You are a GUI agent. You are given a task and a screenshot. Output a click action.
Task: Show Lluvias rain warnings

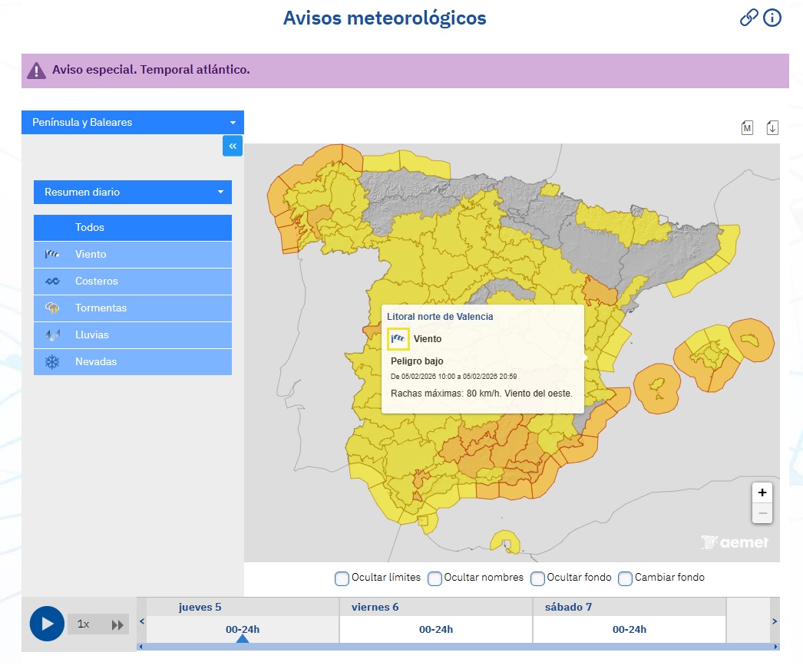pos(51,334)
